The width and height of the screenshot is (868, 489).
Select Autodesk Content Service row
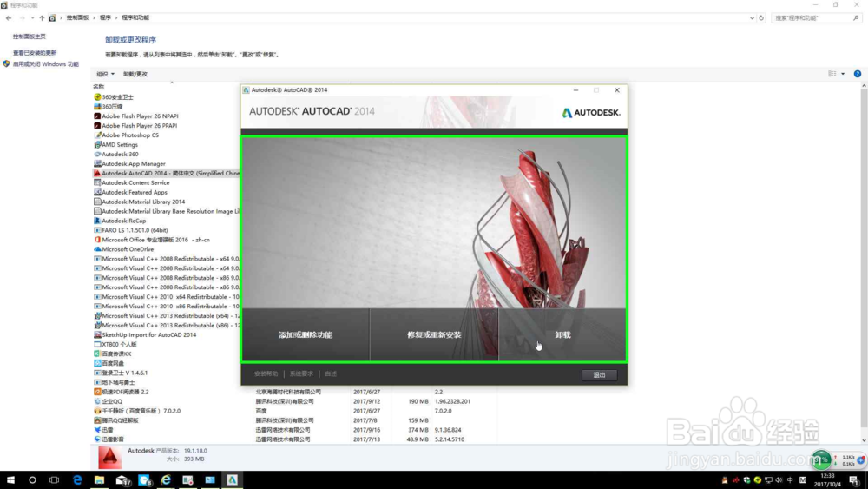135,182
